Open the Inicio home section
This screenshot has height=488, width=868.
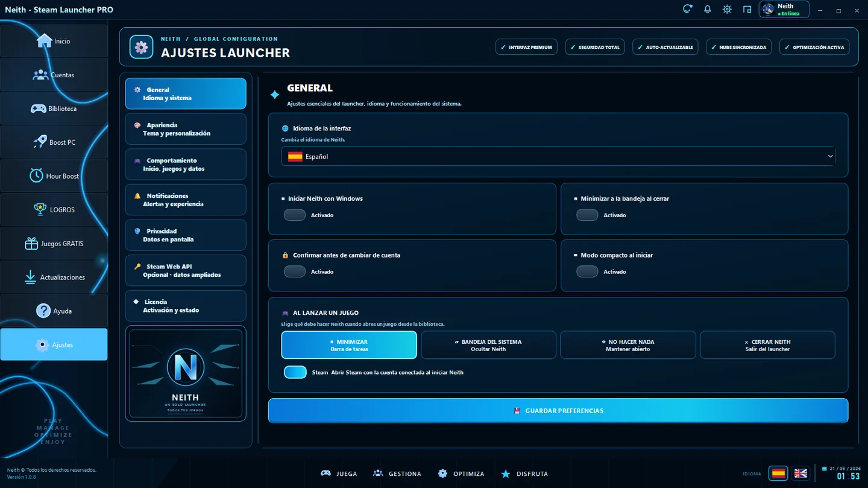[x=54, y=41]
